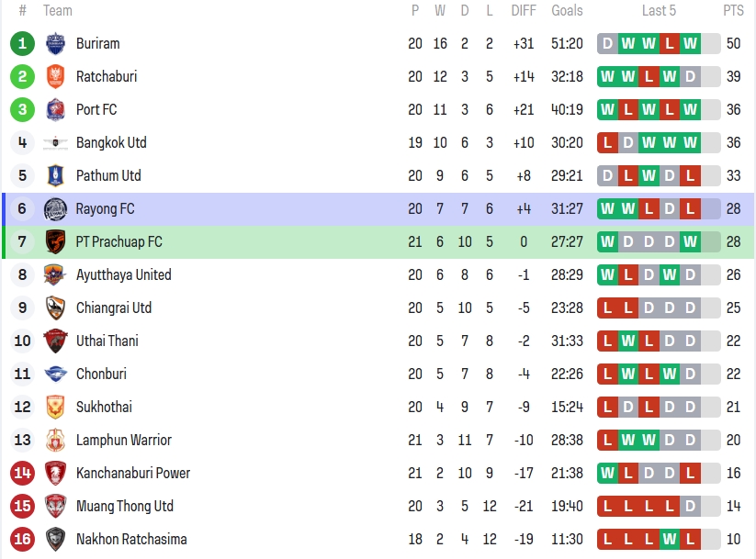Click the Pathum Utd club badge
756x559 pixels.
[x=56, y=175]
